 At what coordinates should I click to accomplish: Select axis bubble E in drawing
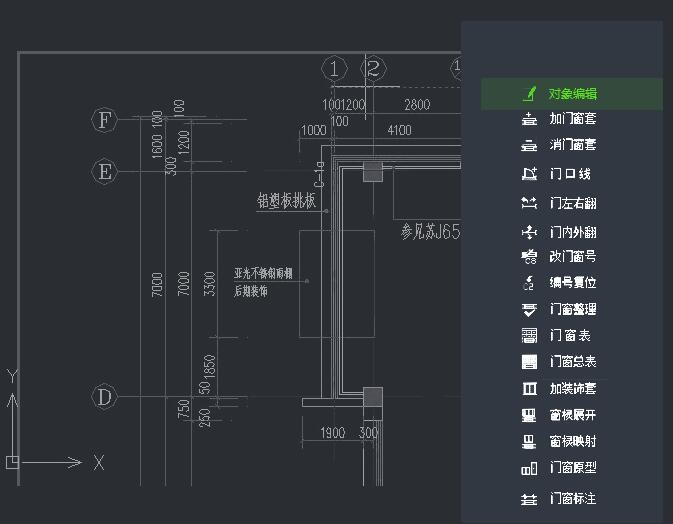point(104,172)
